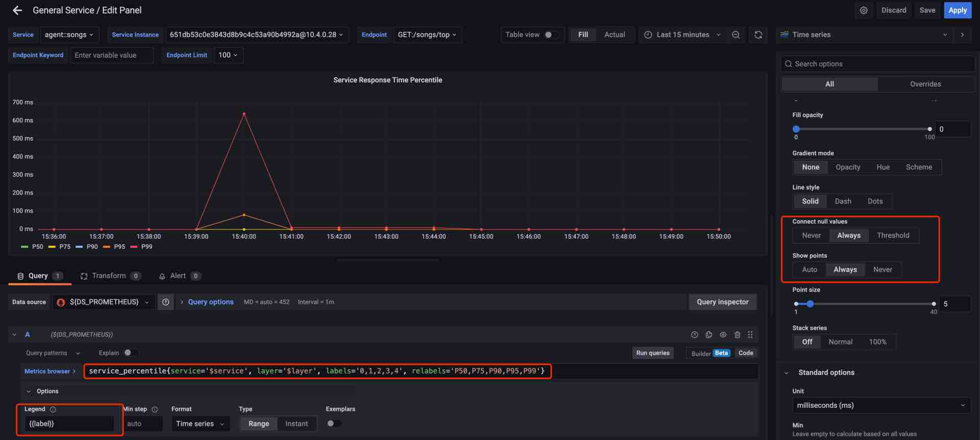Click the Legend info icon
The width and height of the screenshot is (980, 440).
coord(53,409)
